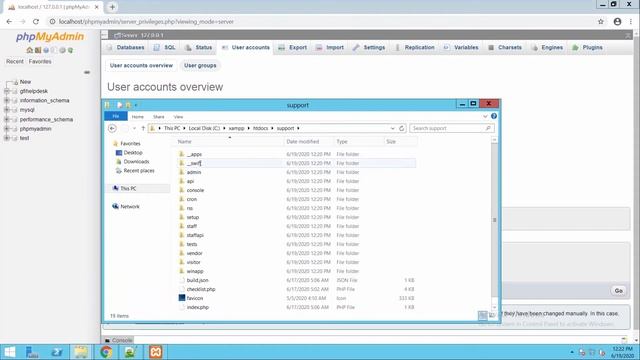Open PowerShell from the taskbar
The width and height of the screenshot is (640, 360).
click(x=57, y=352)
